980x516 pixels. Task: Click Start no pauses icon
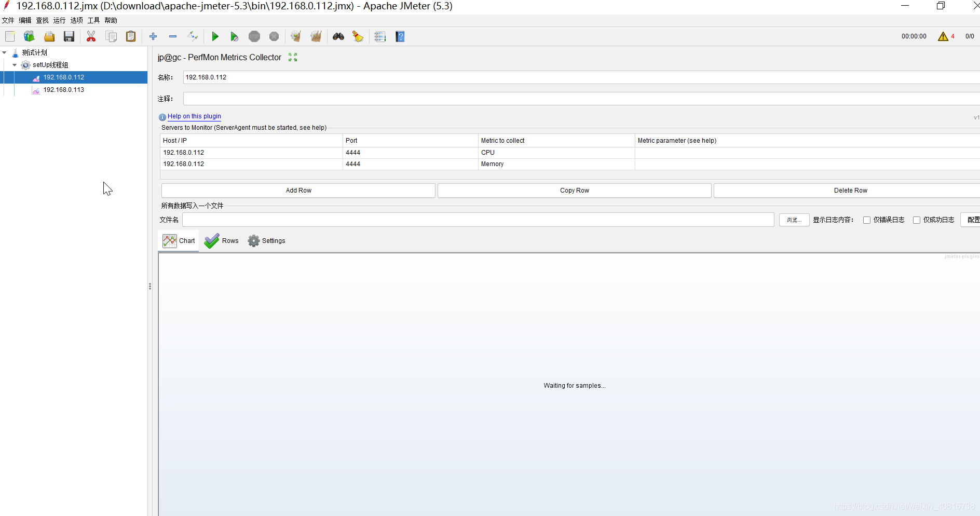pyautogui.click(x=234, y=36)
